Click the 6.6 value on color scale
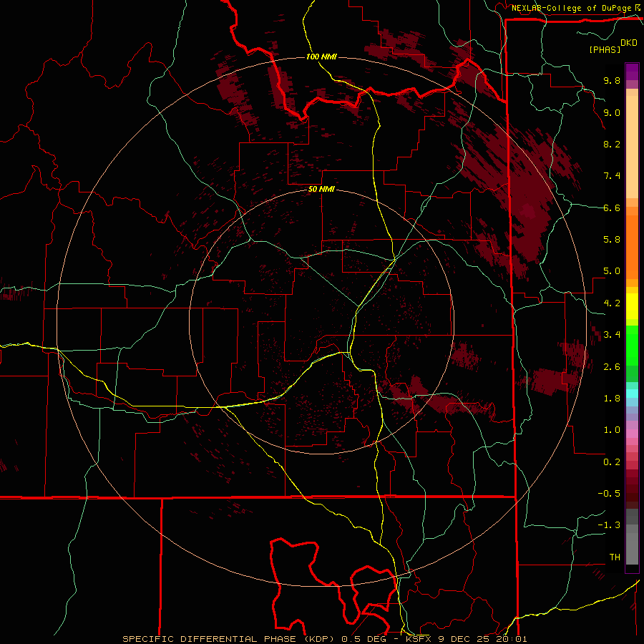Image resolution: width=644 pixels, height=644 pixels. coord(612,208)
